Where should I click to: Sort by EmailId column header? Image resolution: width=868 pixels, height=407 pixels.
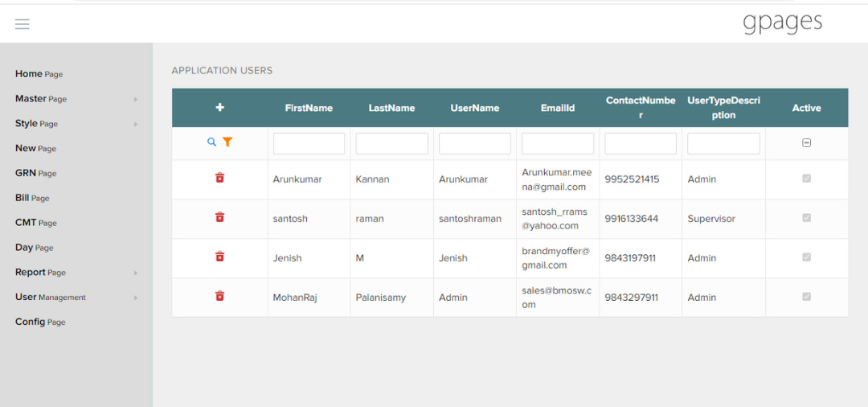(558, 108)
